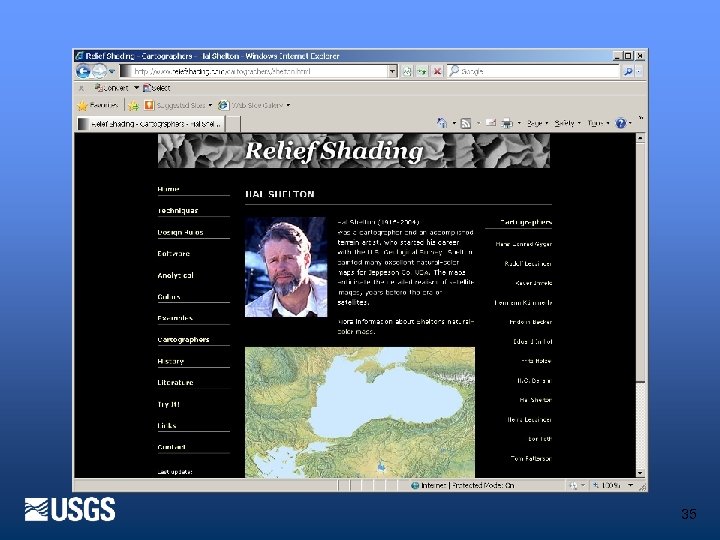
Task: Click the New Tab button
Action: [233, 124]
